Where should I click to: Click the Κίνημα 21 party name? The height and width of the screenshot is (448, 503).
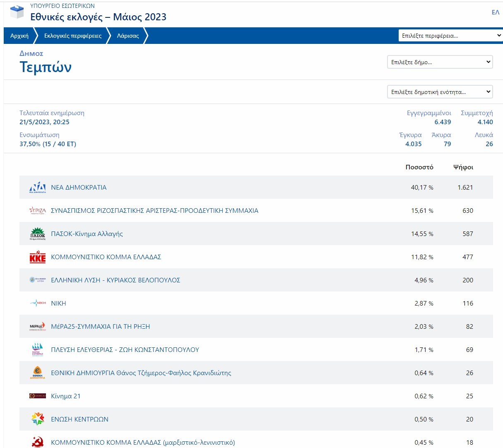(65, 396)
